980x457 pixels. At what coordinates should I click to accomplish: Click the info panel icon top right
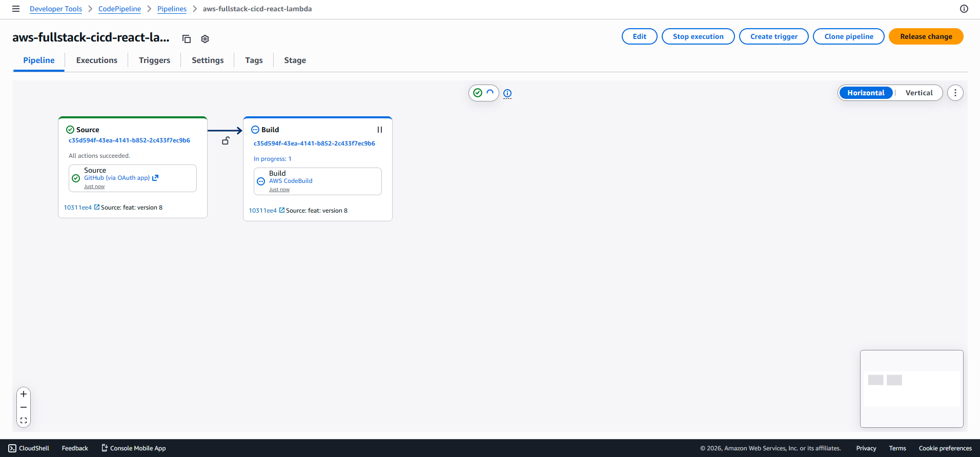(964, 9)
